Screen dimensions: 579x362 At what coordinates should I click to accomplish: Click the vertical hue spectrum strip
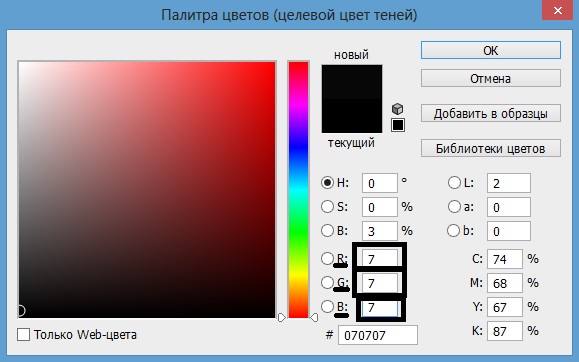click(298, 189)
